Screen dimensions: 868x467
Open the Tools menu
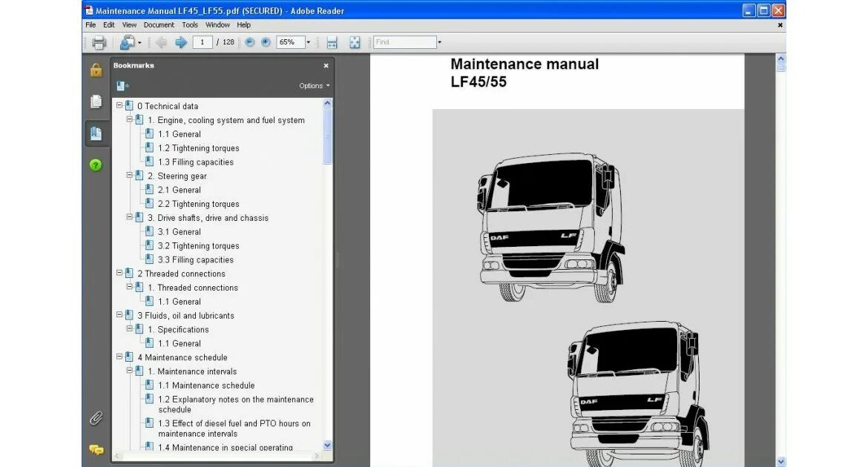[x=190, y=25]
